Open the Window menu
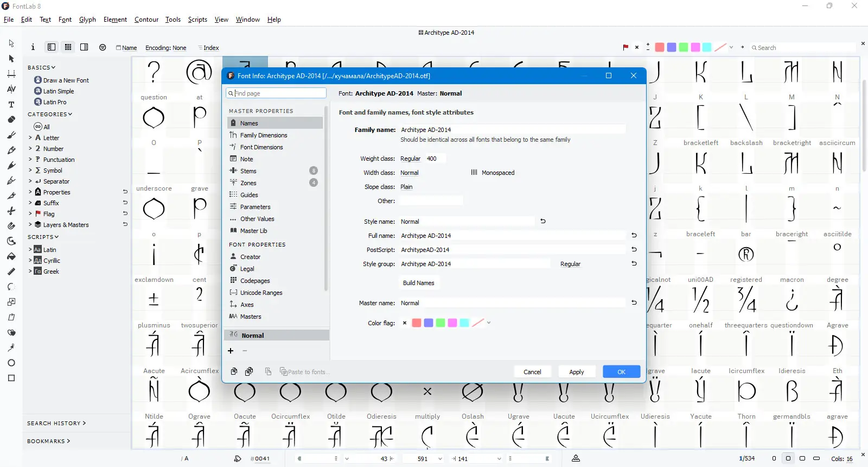Image resolution: width=868 pixels, height=467 pixels. pos(248,20)
